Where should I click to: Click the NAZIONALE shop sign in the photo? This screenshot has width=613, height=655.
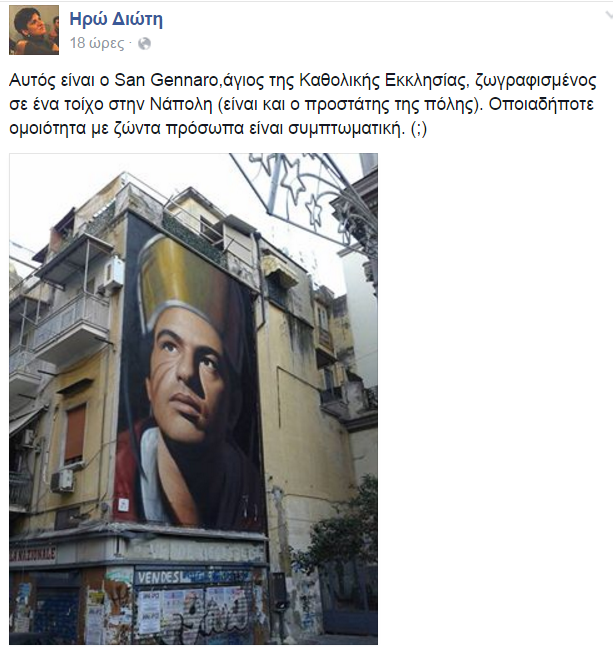point(33,555)
